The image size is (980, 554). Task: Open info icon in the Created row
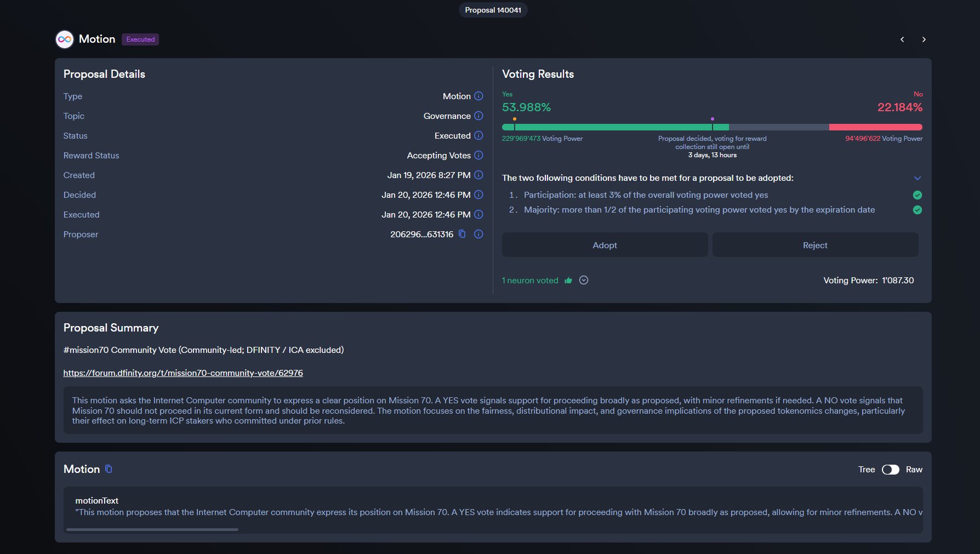click(x=478, y=175)
